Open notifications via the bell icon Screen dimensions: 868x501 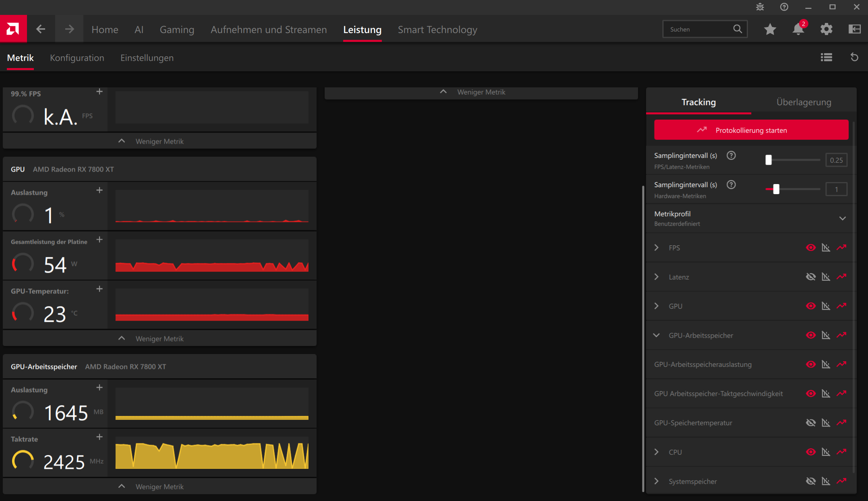(798, 29)
